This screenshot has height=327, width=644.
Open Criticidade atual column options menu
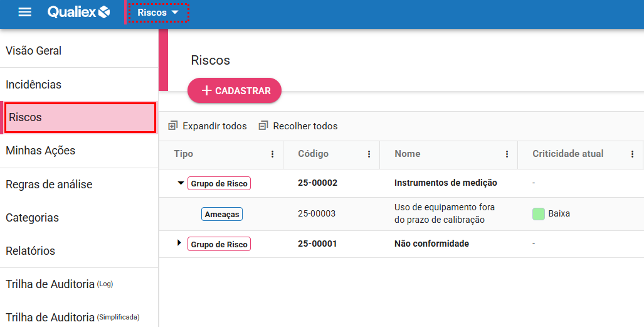point(632,154)
